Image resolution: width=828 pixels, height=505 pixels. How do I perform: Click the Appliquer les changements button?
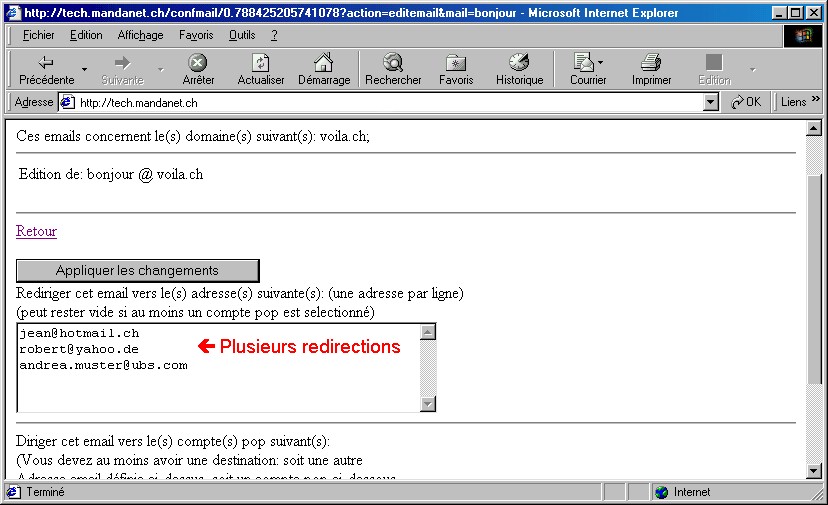[x=137, y=271]
